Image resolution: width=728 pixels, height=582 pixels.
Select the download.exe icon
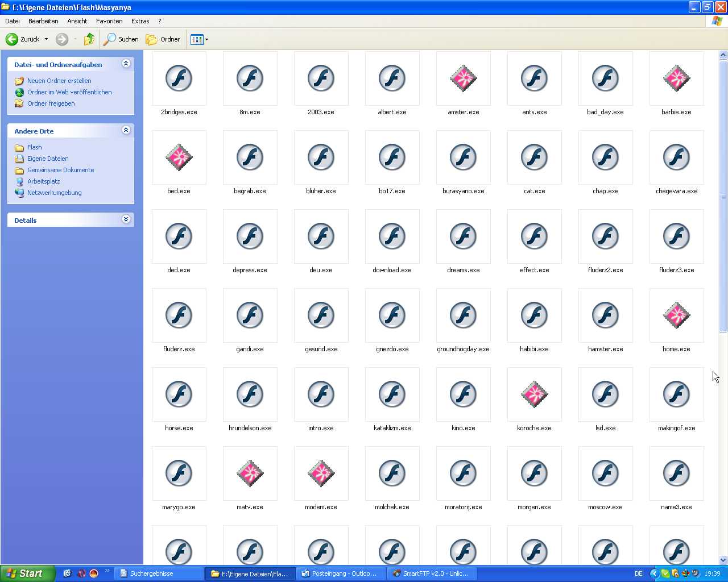(392, 236)
